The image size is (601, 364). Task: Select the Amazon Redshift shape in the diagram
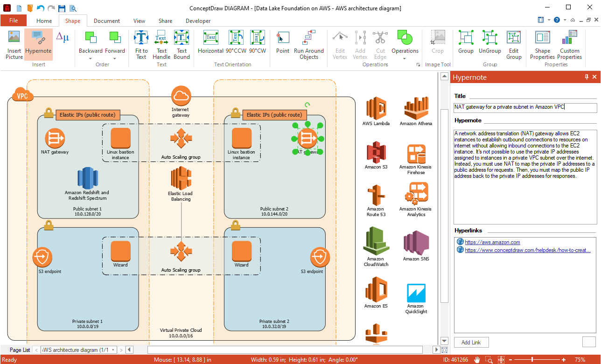[87, 183]
